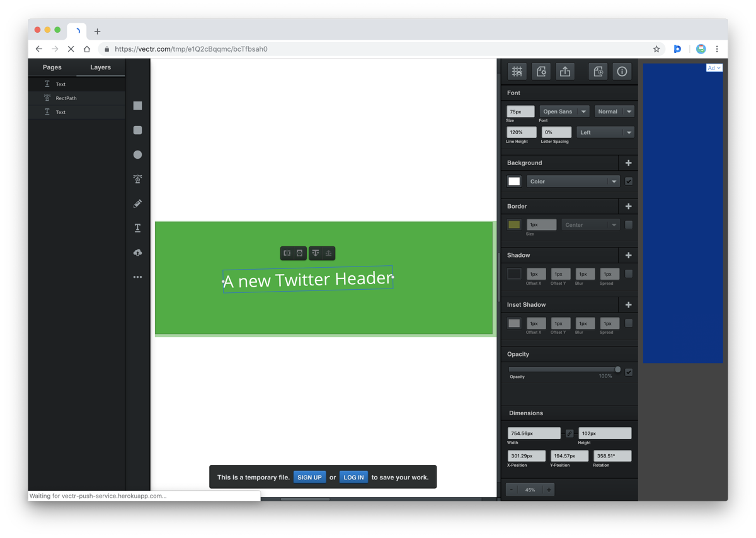Click the cloud upload image icon
This screenshot has width=756, height=538.
click(x=137, y=253)
